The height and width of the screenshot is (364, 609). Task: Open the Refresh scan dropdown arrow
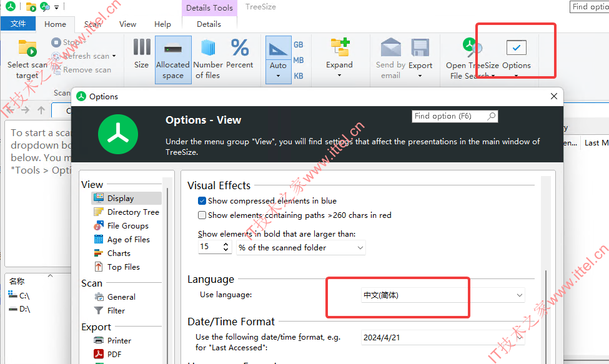pos(114,56)
